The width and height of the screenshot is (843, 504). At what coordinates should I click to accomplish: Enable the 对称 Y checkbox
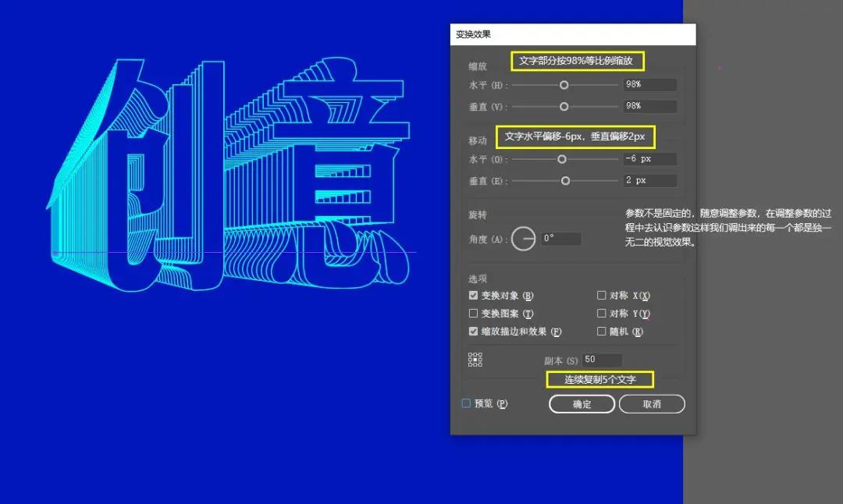[x=603, y=313]
